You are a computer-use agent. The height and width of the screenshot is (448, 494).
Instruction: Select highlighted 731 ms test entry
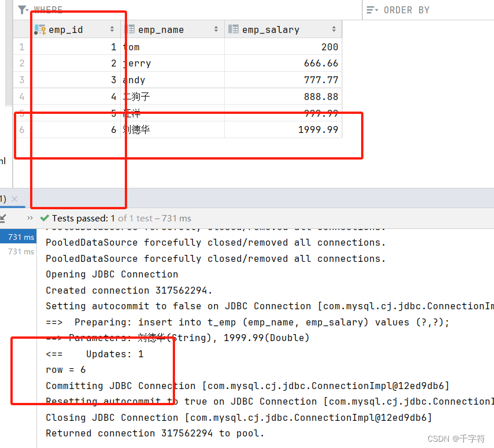tap(18, 237)
